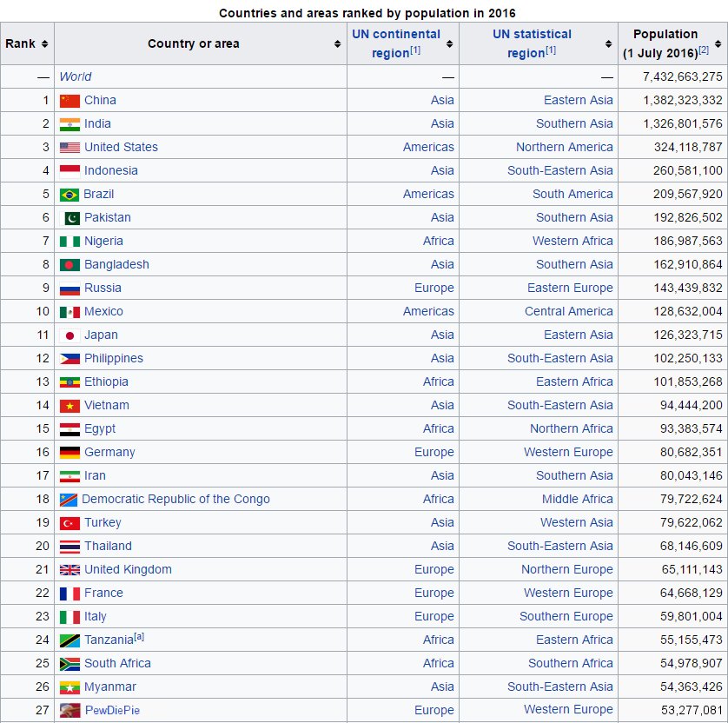Open Africa link in Egypt row
The height and width of the screenshot is (723, 728).
click(439, 428)
